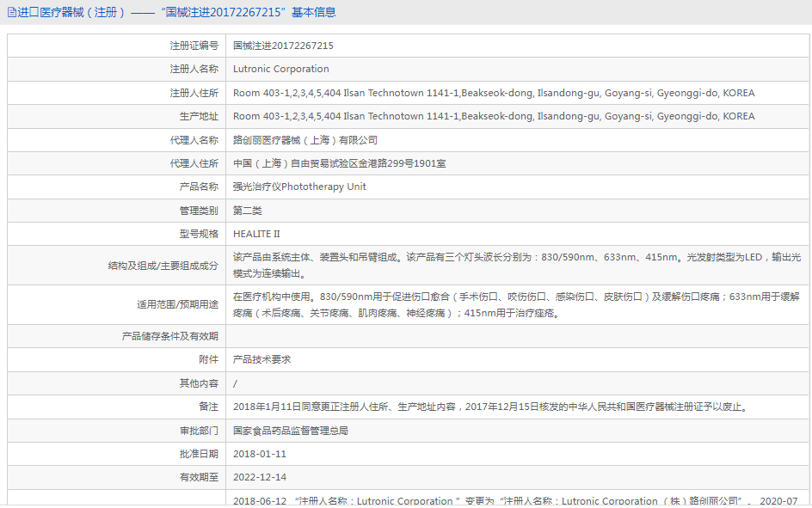Select the 第二类 value
This screenshot has height=508, width=812.
[248, 211]
